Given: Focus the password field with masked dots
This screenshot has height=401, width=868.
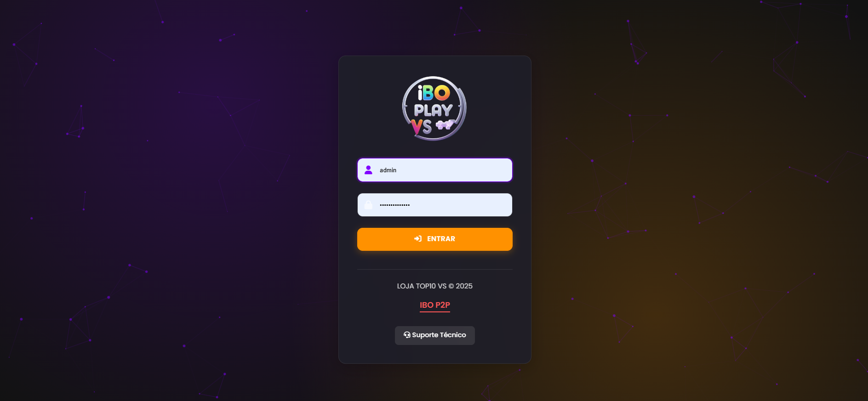Looking at the screenshot, I should point(435,205).
